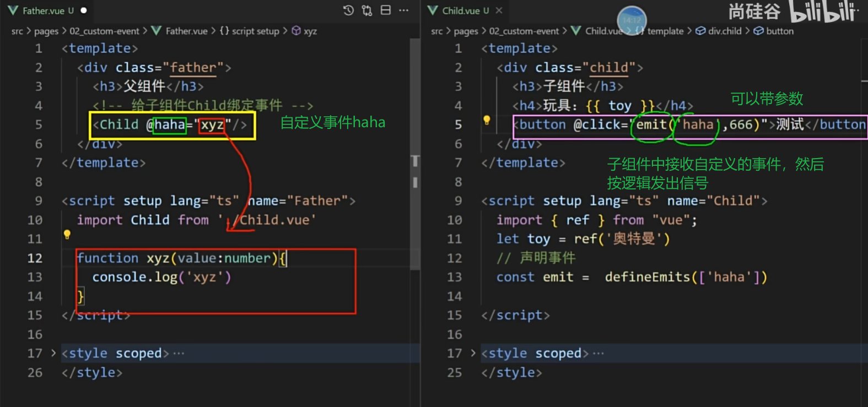This screenshot has width=868, height=407.
Task: Unfold the collapsed ellipsis after style scoped in Father.vue
Action: point(179,353)
